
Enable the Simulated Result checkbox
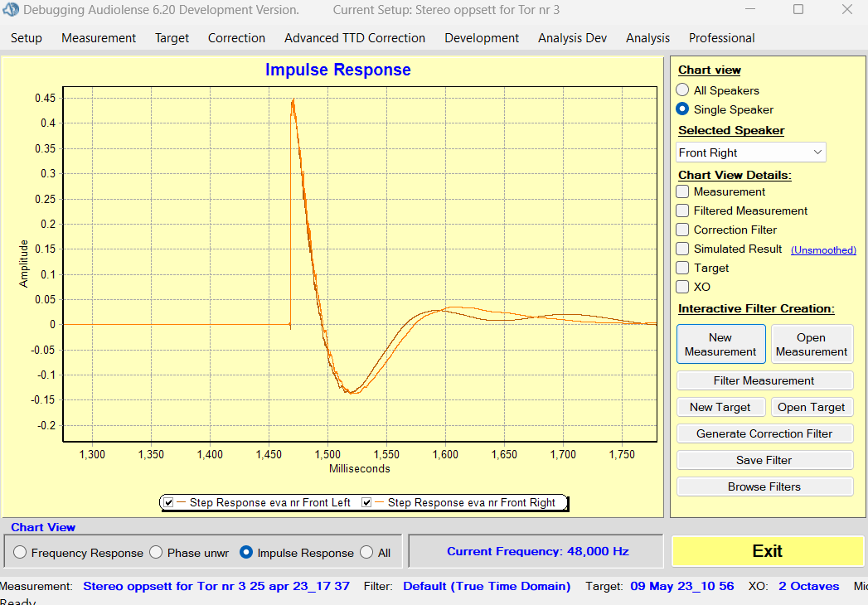(x=682, y=249)
